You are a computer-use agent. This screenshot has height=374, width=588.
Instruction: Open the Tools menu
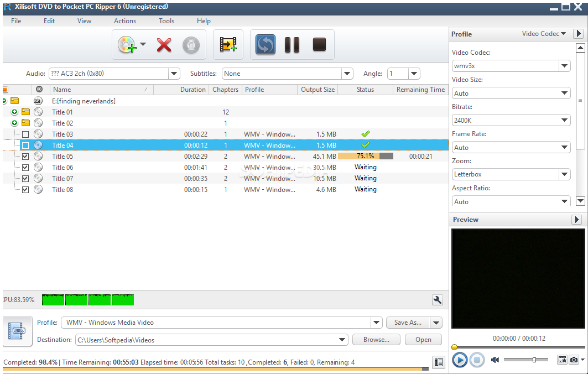(166, 21)
